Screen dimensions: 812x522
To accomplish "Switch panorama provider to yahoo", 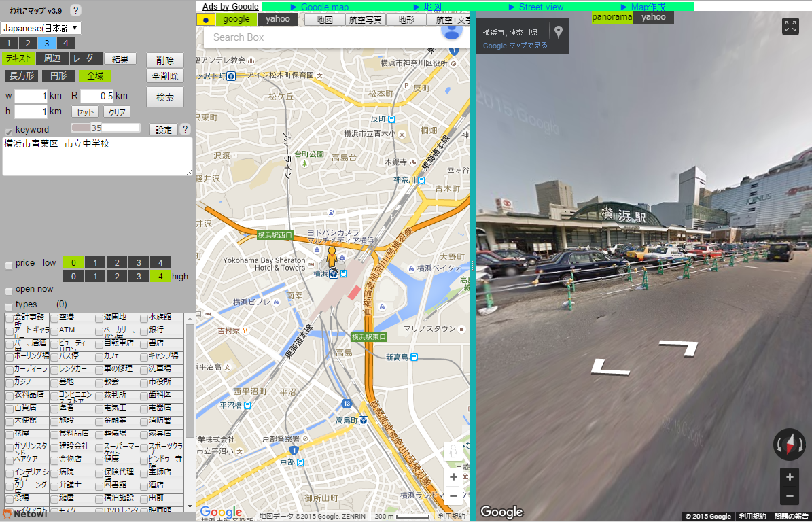I will 654,17.
